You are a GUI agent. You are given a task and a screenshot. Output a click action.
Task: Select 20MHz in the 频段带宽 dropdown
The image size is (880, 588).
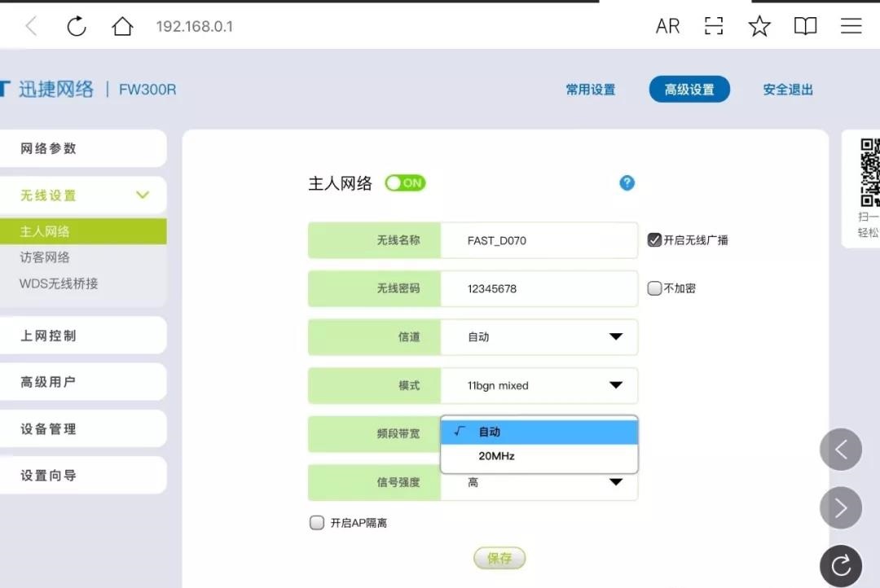496,456
